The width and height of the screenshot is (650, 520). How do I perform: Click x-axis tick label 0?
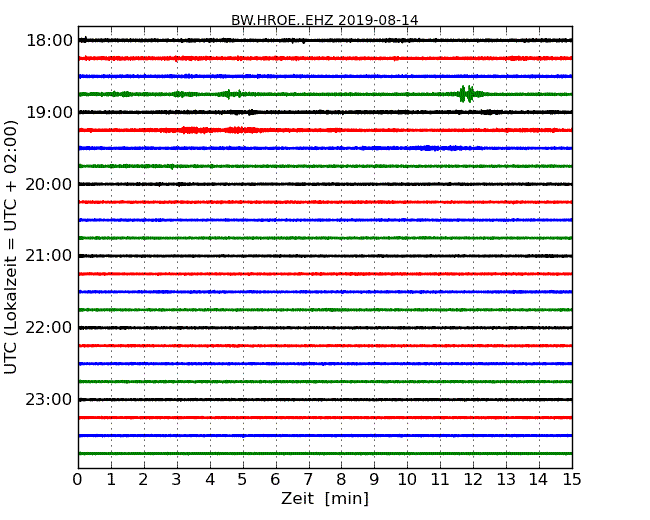(78, 480)
